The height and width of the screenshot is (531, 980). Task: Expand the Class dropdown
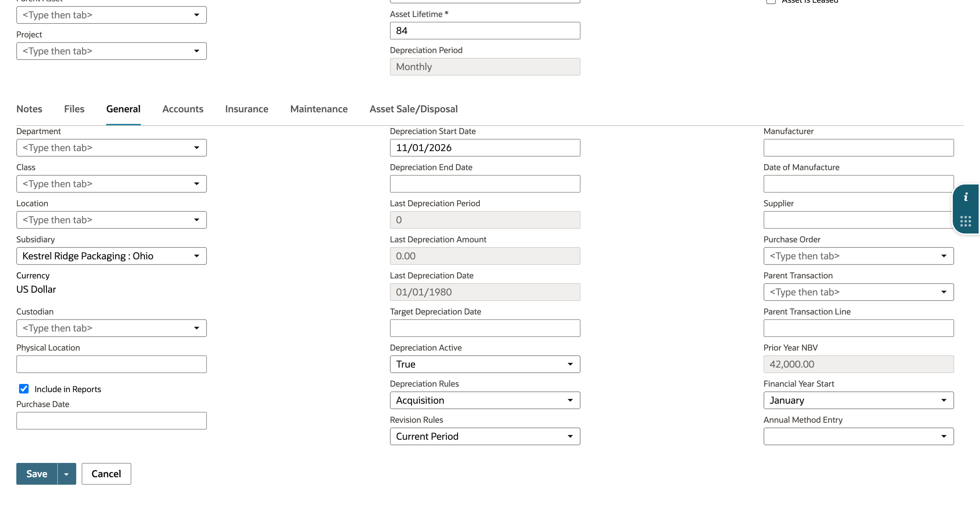112,184
